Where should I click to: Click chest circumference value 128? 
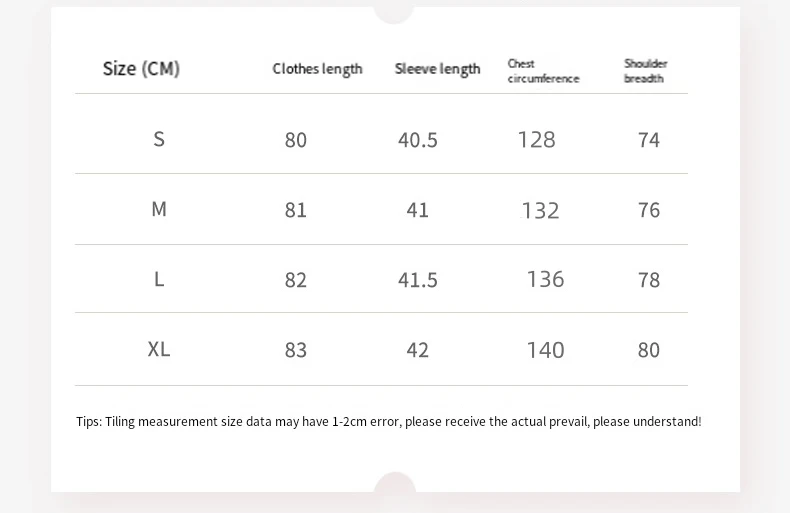click(536, 140)
